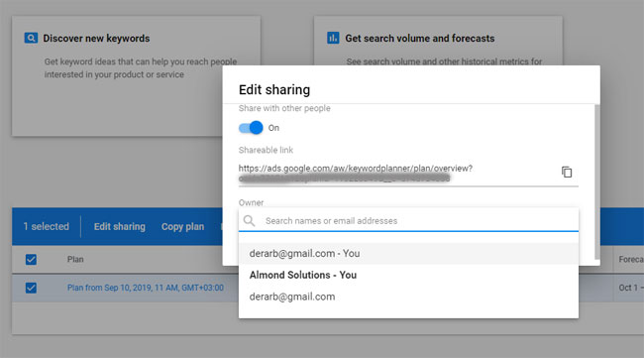The width and height of the screenshot is (644, 358).
Task: Click the search volume forecasts chart icon
Action: pyautogui.click(x=333, y=38)
